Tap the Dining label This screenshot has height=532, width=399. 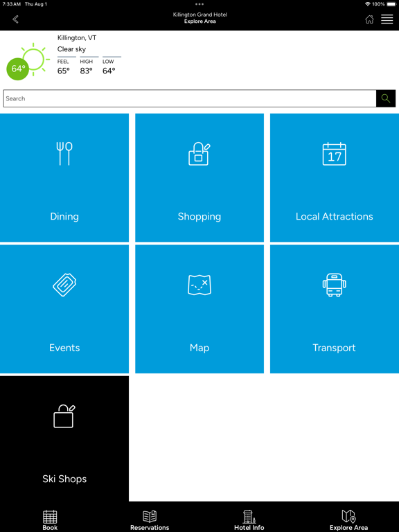click(x=64, y=216)
